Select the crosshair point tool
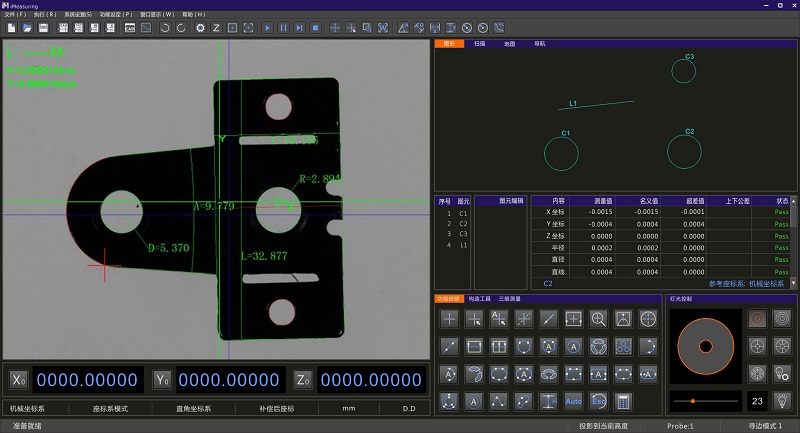 tap(449, 319)
